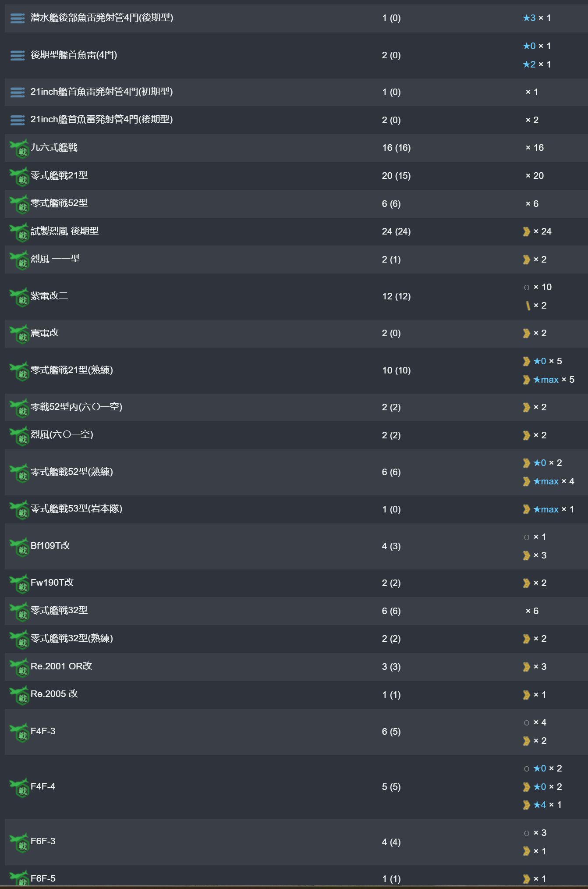Click the 12 (12) count for 紫電改二
This screenshot has width=588, height=889.
coord(396,296)
